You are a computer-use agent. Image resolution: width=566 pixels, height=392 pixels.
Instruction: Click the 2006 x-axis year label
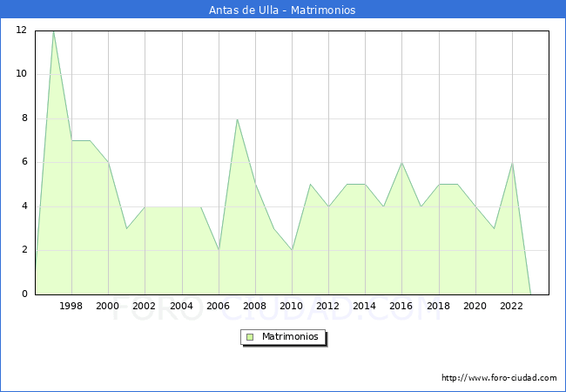[x=218, y=307]
